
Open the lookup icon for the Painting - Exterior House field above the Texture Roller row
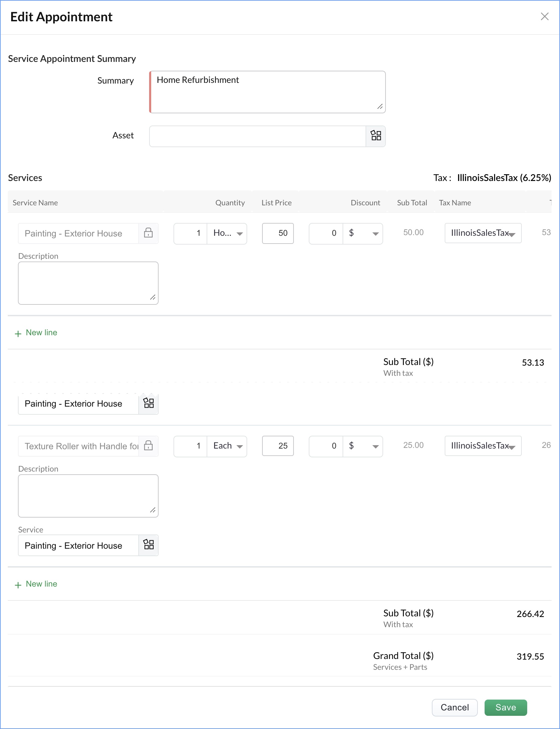[x=148, y=403]
